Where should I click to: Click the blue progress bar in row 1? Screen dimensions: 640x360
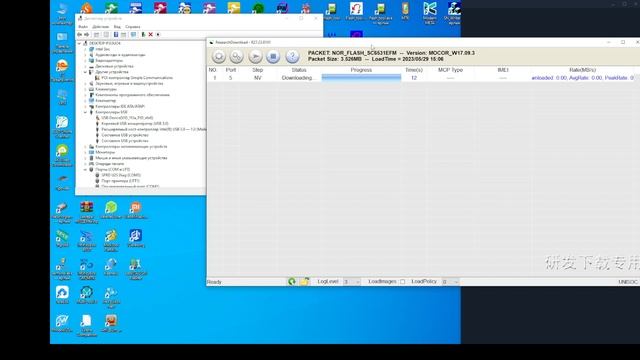coord(361,78)
